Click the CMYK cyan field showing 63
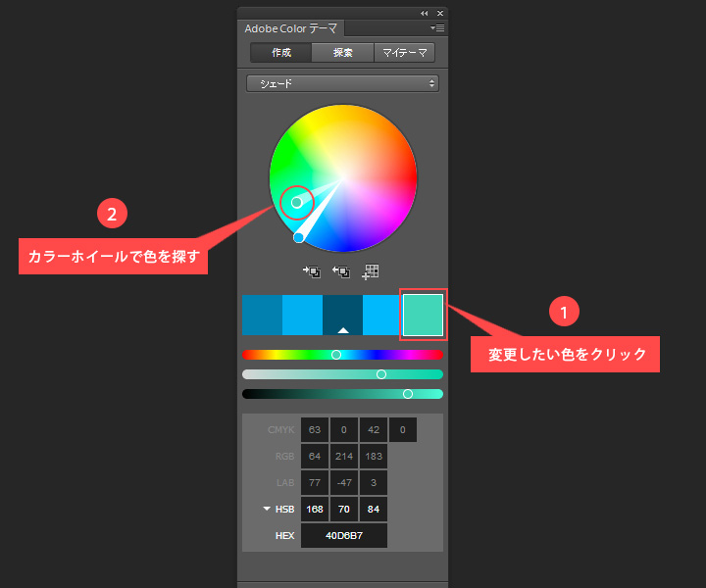The width and height of the screenshot is (706, 588). pos(315,429)
